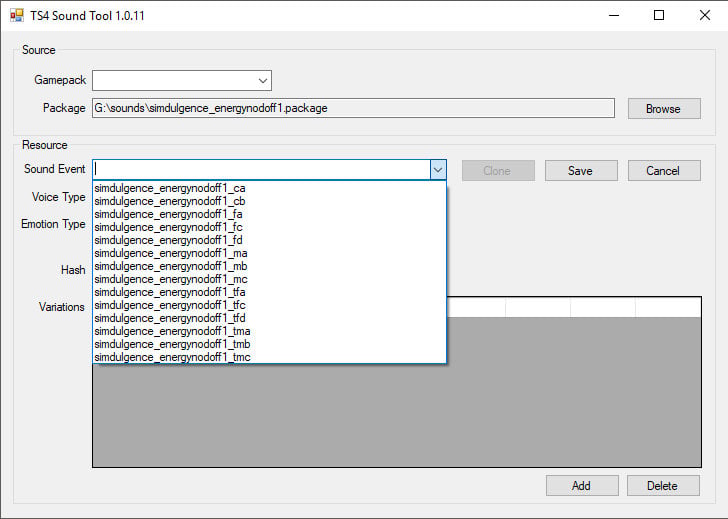Minimize the TS4 Sound Tool window
This screenshot has width=728, height=519.
click(x=614, y=15)
